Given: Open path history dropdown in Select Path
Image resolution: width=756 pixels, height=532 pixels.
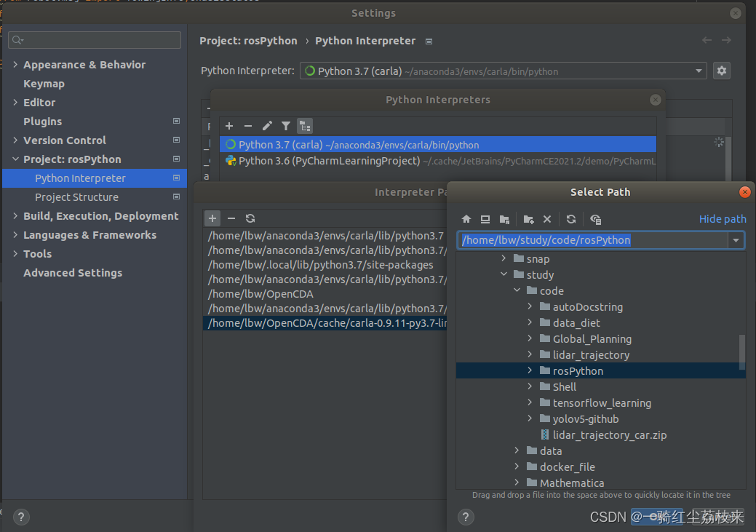Looking at the screenshot, I should tap(736, 240).
